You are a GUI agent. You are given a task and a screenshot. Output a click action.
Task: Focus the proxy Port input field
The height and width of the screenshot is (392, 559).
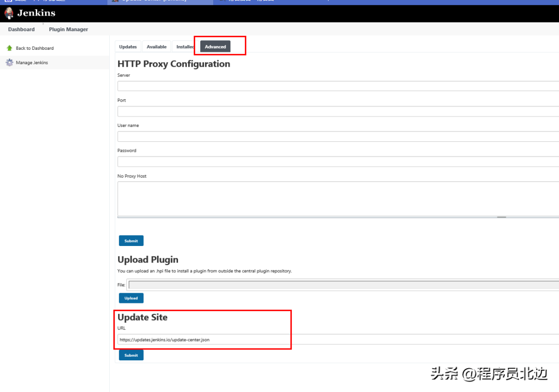pyautogui.click(x=338, y=111)
